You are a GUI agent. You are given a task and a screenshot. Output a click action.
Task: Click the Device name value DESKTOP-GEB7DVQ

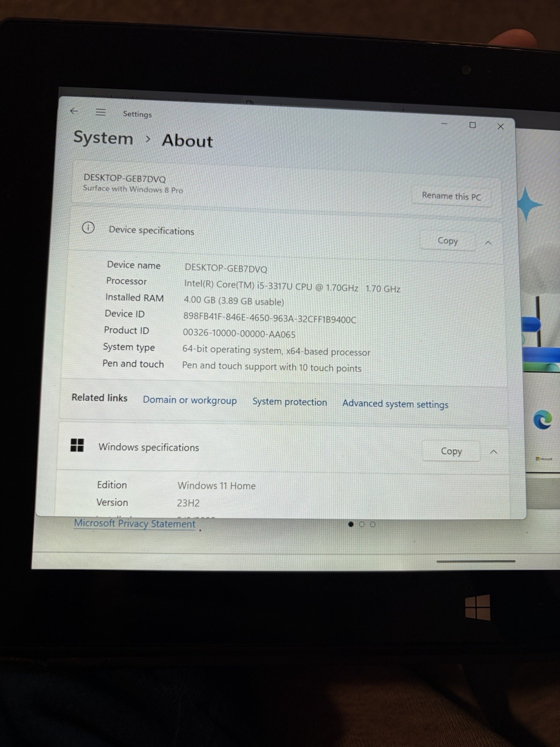[x=226, y=268]
